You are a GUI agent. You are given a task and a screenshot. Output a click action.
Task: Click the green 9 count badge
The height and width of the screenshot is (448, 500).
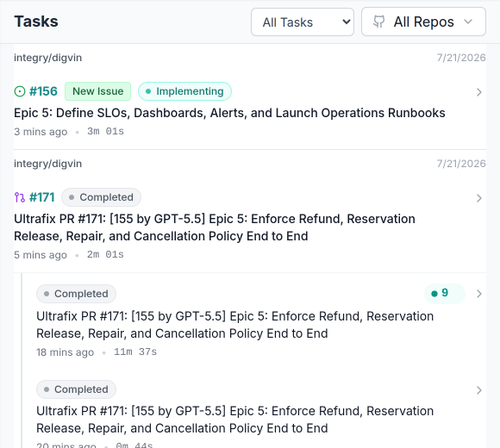pos(445,294)
